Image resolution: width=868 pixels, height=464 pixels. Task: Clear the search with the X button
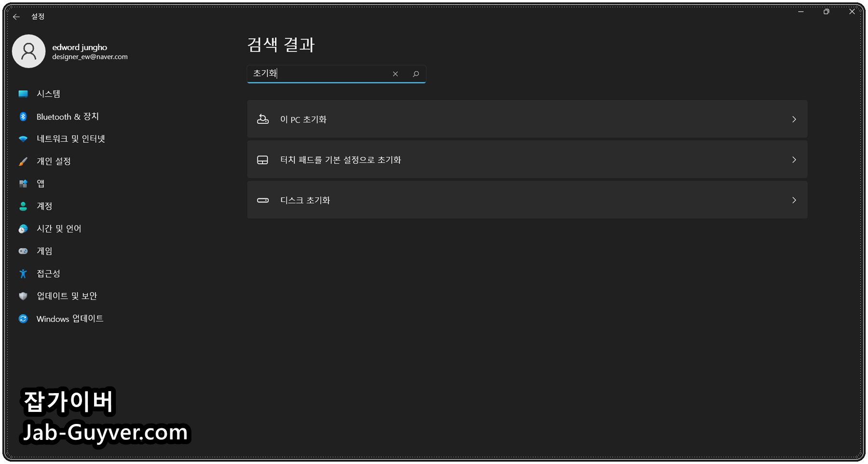[395, 74]
